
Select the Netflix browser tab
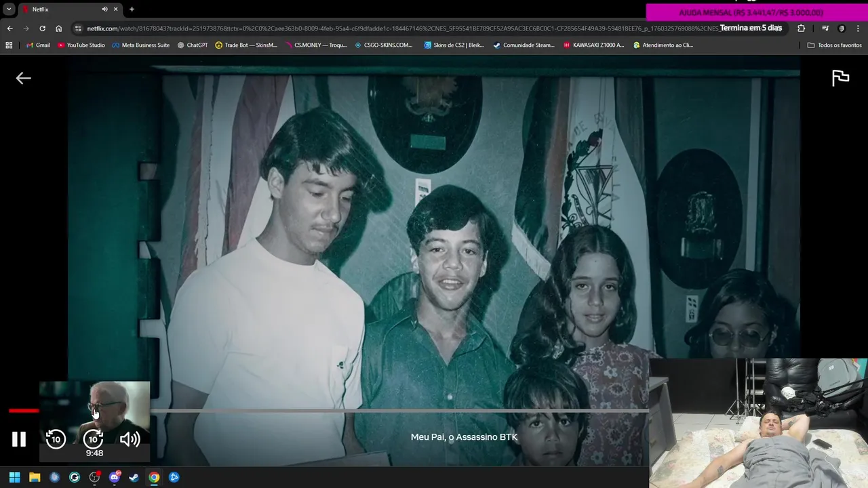click(71, 9)
